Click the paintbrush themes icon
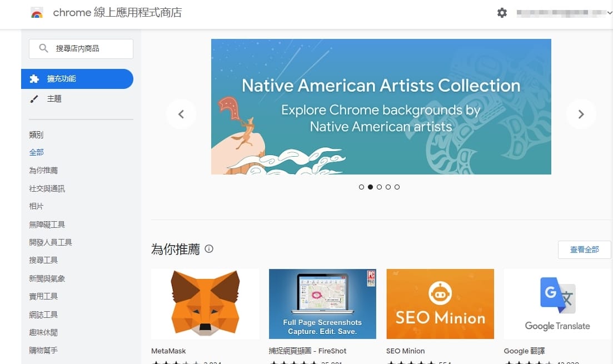613x364 pixels. (x=34, y=99)
